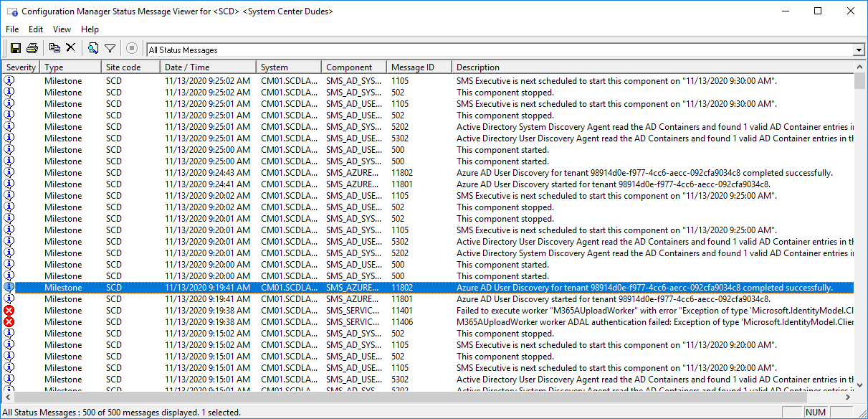Open the Edit menu

tap(35, 29)
